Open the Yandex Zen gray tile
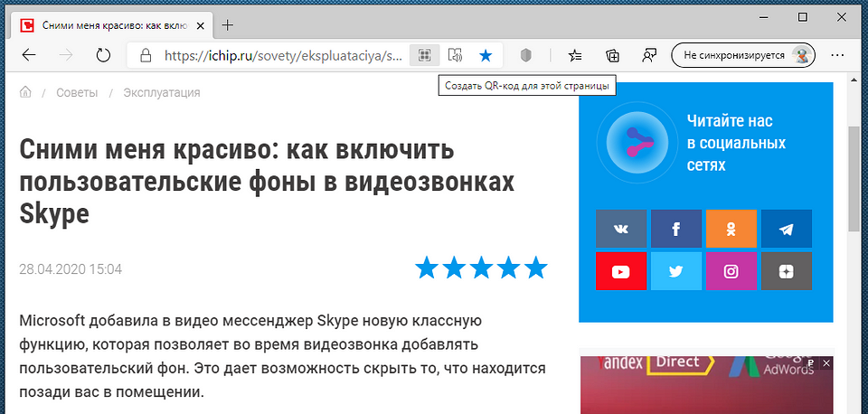868x414 pixels. point(787,271)
